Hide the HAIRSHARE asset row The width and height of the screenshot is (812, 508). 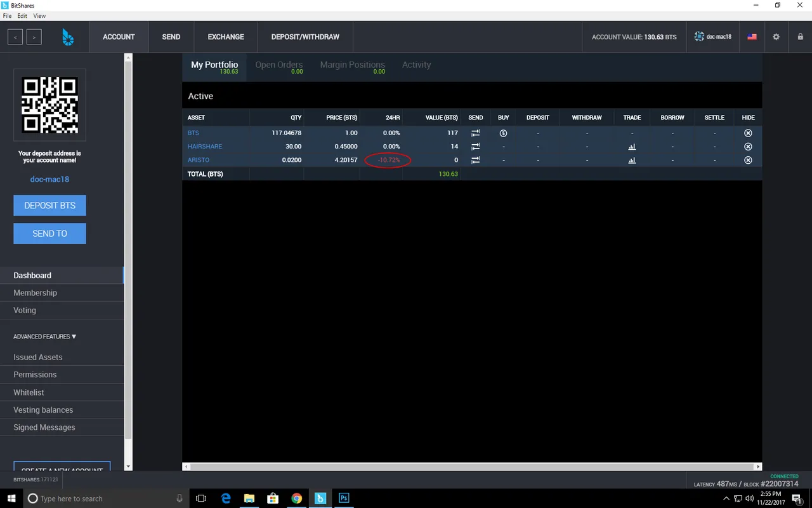pyautogui.click(x=748, y=146)
